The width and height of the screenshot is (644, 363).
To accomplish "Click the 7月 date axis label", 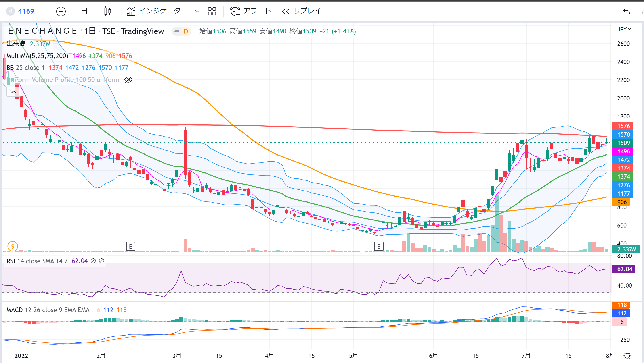I will [526, 355].
